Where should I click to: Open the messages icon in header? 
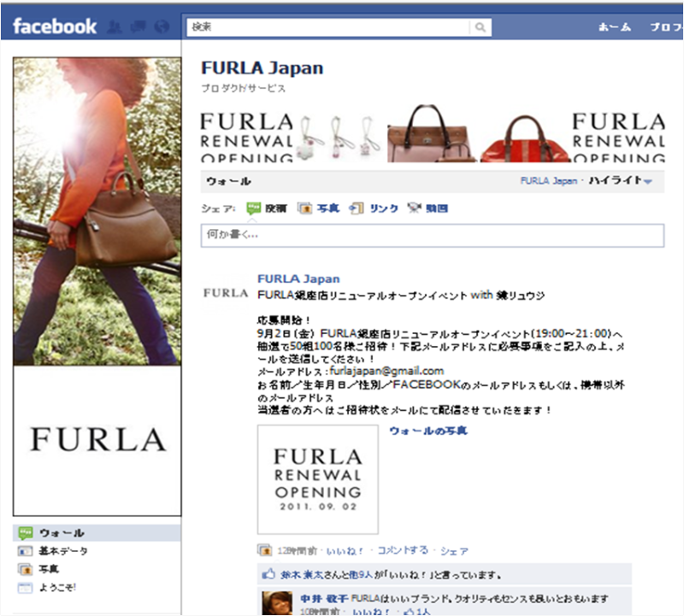point(138,26)
